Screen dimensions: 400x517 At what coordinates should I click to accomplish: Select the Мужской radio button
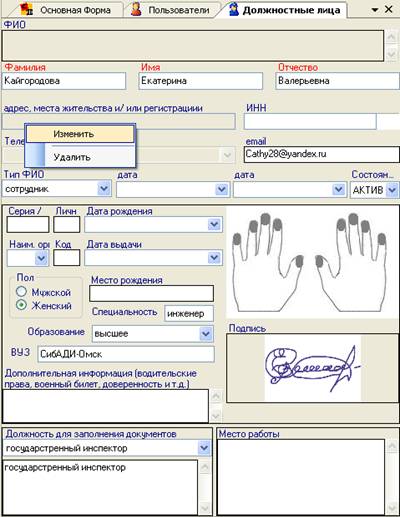(22, 291)
